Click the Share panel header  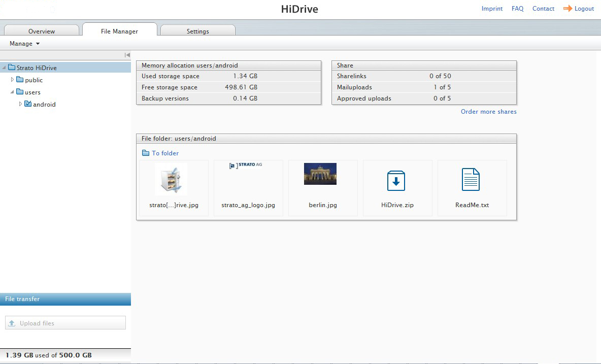coord(424,65)
